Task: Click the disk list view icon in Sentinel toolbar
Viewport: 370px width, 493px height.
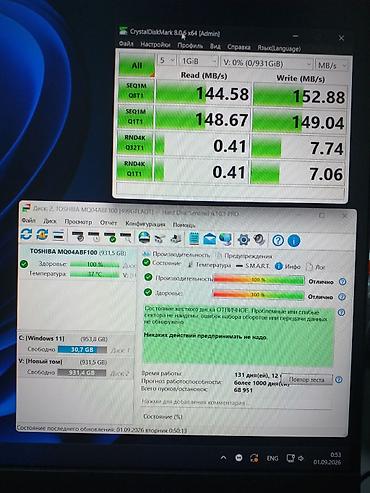Action: 58,236
